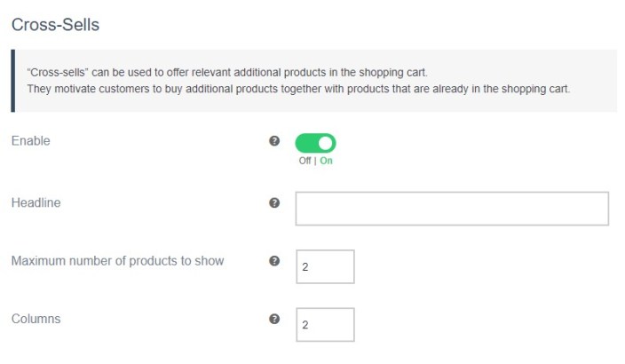This screenshot has width=625, height=364.
Task: Click the Cross-Sells section heading
Action: point(55,25)
